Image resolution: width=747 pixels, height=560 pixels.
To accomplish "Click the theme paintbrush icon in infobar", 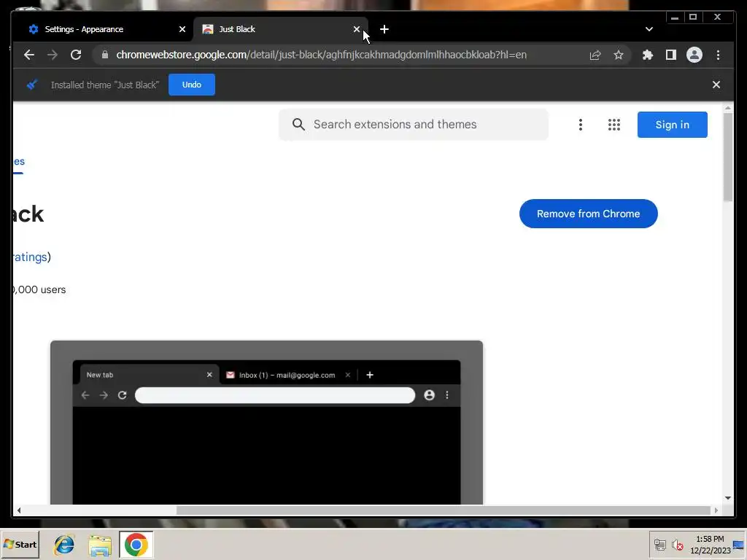I will click(x=32, y=85).
